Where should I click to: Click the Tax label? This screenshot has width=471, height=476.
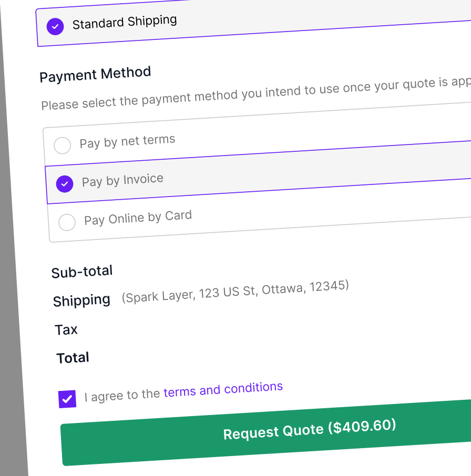click(66, 330)
